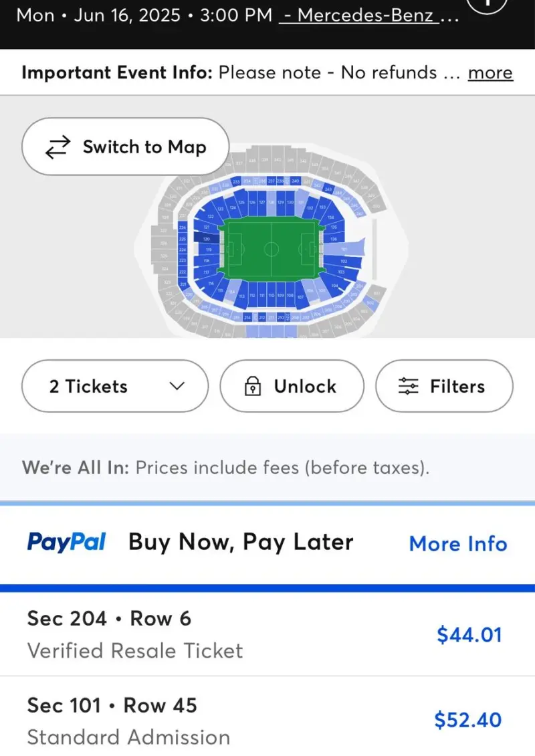Click the swap arrows icon on Switch to Map

58,147
